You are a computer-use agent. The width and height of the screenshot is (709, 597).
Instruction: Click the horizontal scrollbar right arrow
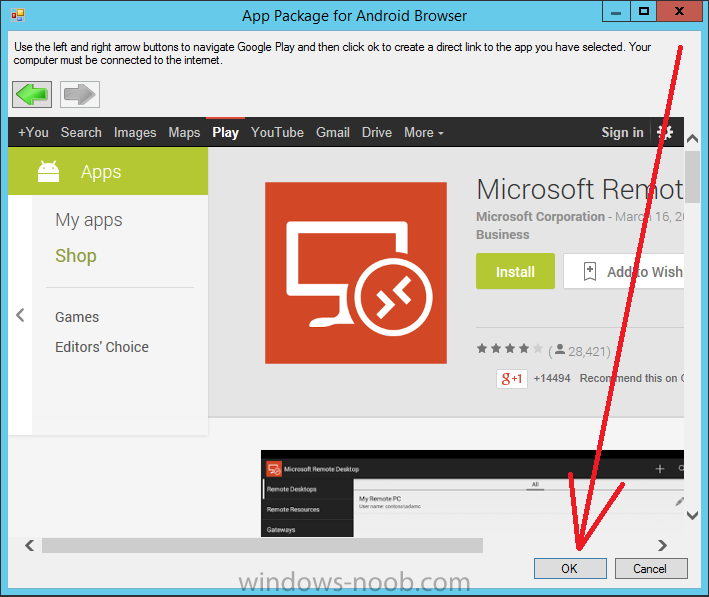pyautogui.click(x=662, y=545)
